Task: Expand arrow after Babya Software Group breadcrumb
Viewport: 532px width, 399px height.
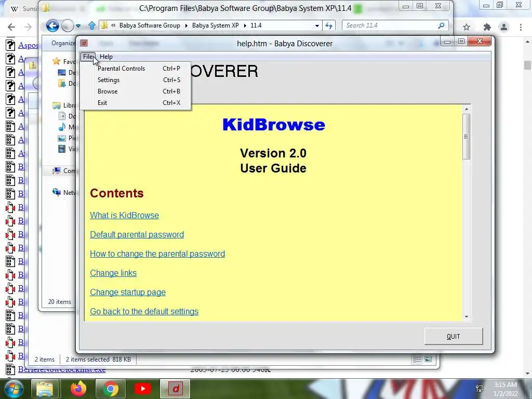Action: coord(187,26)
